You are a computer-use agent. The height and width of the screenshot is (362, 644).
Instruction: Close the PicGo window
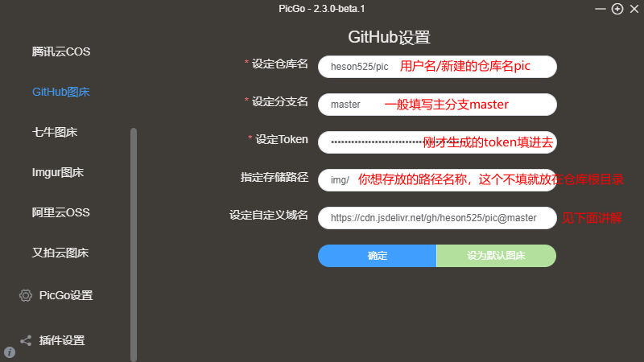click(634, 9)
